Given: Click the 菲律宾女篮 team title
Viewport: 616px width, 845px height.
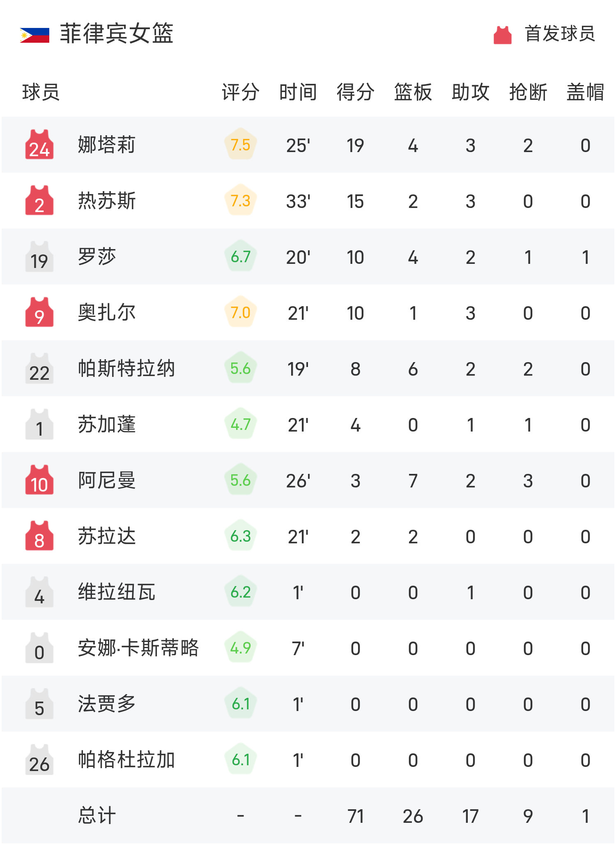Looking at the screenshot, I should tap(117, 34).
